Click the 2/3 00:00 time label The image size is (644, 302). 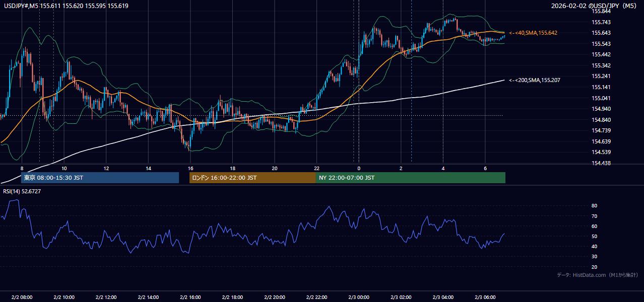pos(359,297)
